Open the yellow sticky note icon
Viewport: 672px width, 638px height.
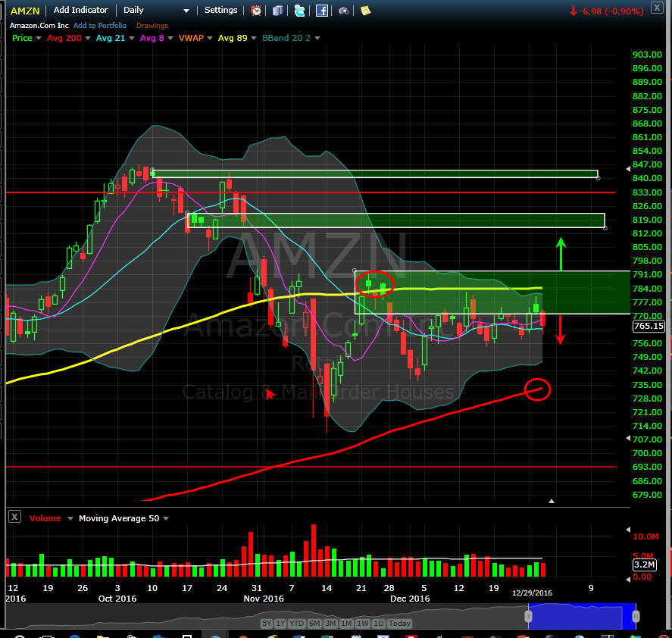tap(365, 11)
